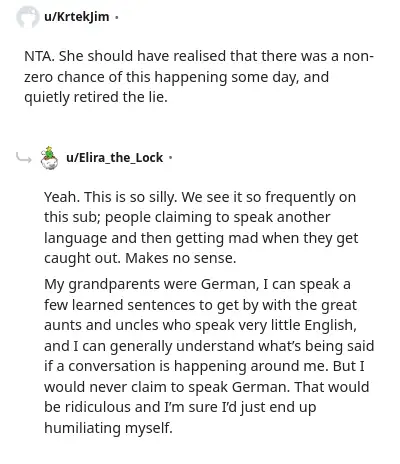
Task: Click the line "caught out. Makes no sense."
Action: (140, 258)
